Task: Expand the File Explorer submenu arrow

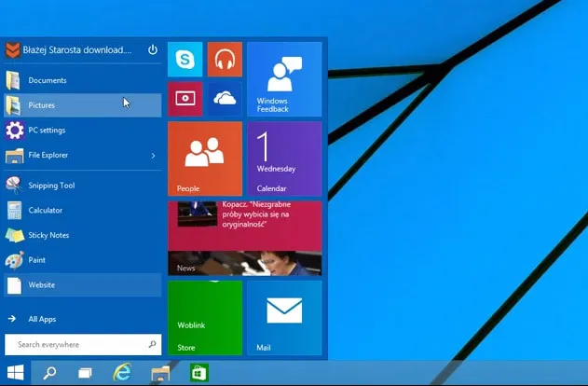Action: pyautogui.click(x=153, y=156)
